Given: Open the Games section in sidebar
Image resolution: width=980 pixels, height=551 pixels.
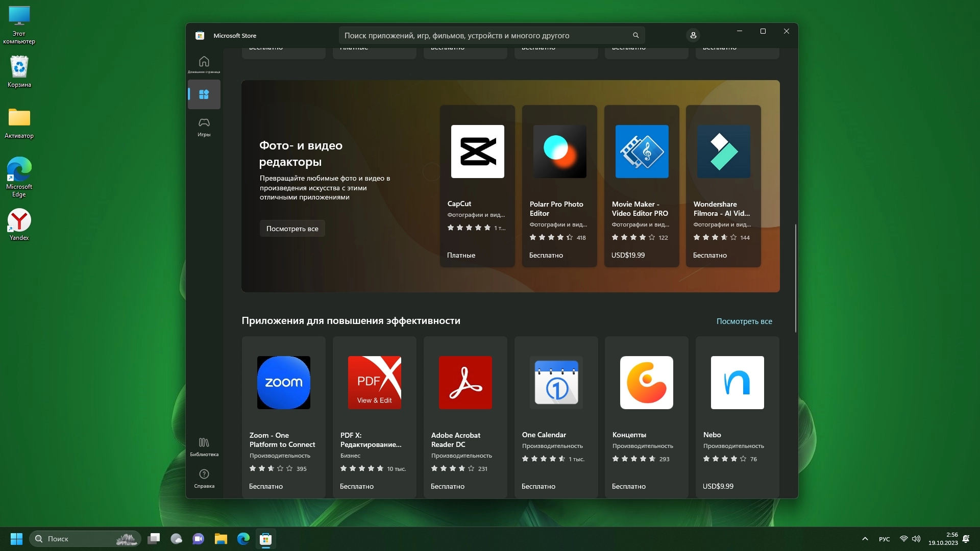Looking at the screenshot, I should pos(204,127).
